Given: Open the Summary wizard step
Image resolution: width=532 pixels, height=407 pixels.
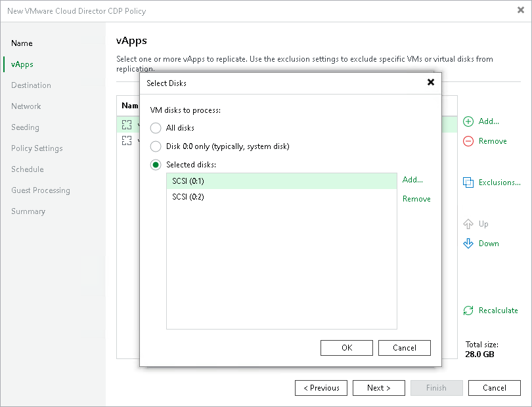Looking at the screenshot, I should pos(28,211).
